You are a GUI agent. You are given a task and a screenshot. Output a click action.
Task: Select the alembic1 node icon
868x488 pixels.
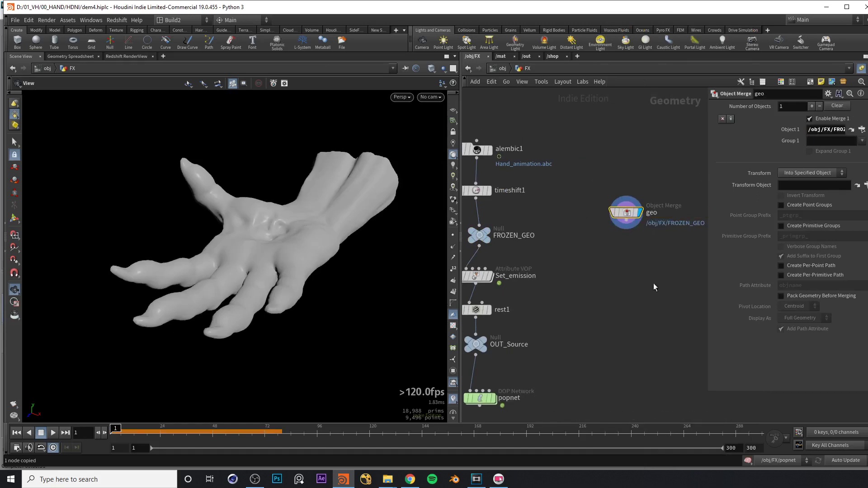coord(477,150)
